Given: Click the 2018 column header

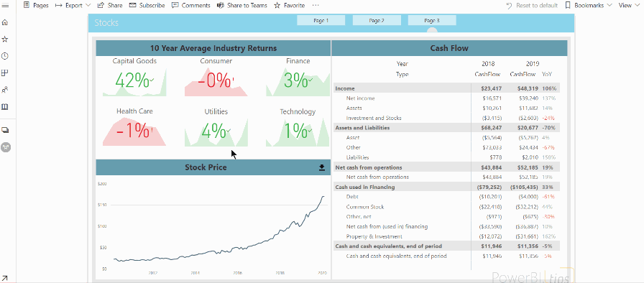Looking at the screenshot, I should [x=488, y=64].
